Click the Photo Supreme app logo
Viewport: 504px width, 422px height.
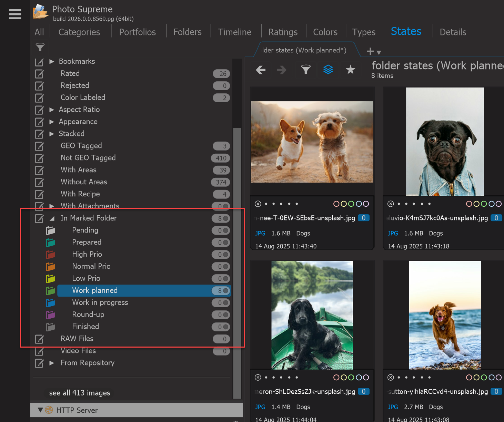[40, 12]
